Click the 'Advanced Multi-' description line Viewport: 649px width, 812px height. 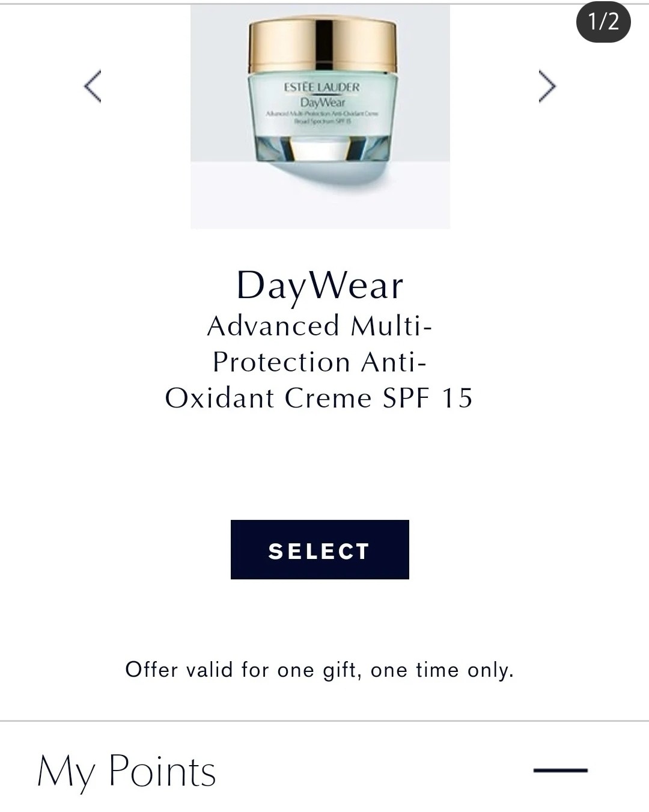tap(320, 326)
